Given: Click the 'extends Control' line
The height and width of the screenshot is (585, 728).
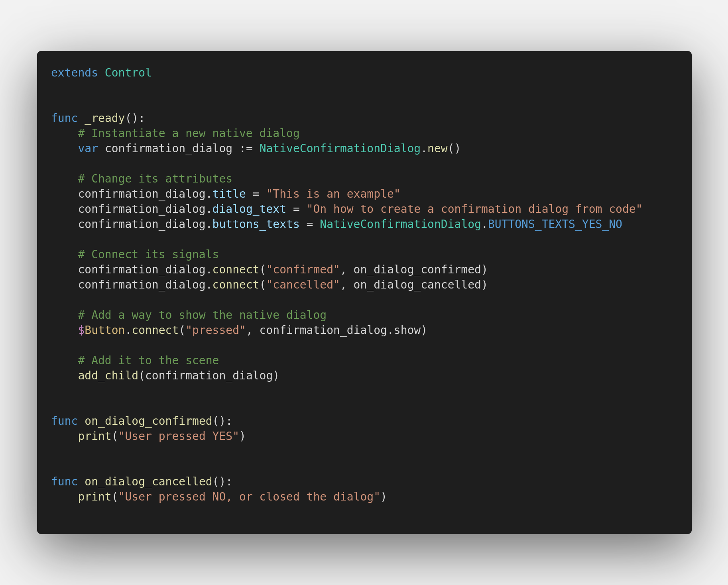Looking at the screenshot, I should pos(101,73).
